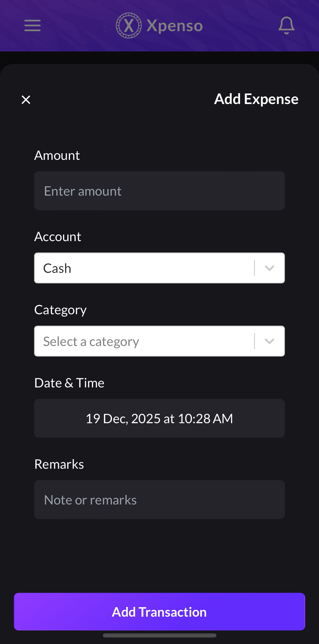Expand Account dropdown chevron arrow
The width and height of the screenshot is (319, 644).
(269, 268)
